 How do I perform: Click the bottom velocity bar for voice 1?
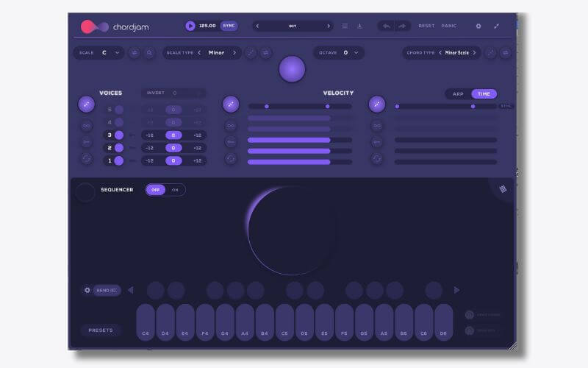300,162
